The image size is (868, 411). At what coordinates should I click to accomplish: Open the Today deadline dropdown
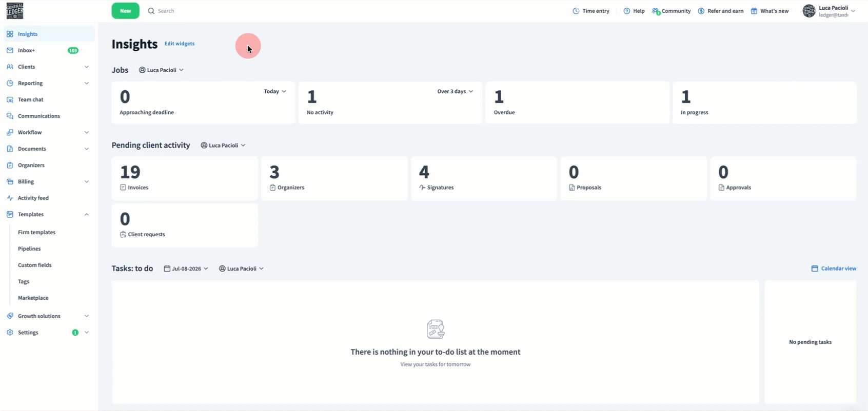click(x=275, y=91)
